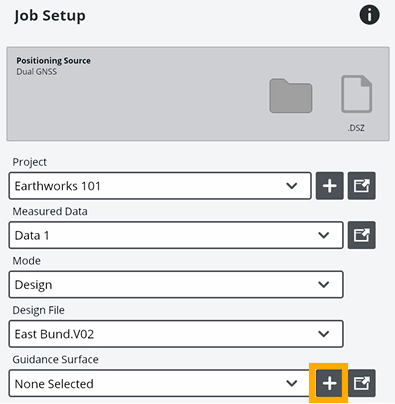Click the folder icon in Positioning Source panel
This screenshot has width=395, height=404.
coord(291,96)
